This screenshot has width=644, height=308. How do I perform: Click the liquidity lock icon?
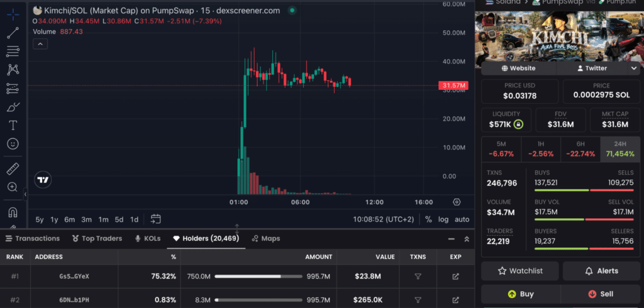pos(519,124)
